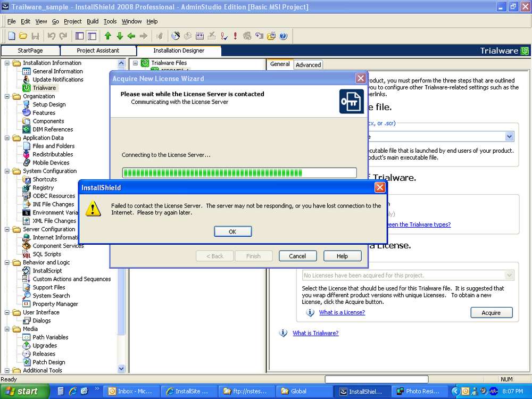Click the green up arrow toolbar icon
This screenshot has width=532, height=399.
pyautogui.click(x=108, y=36)
